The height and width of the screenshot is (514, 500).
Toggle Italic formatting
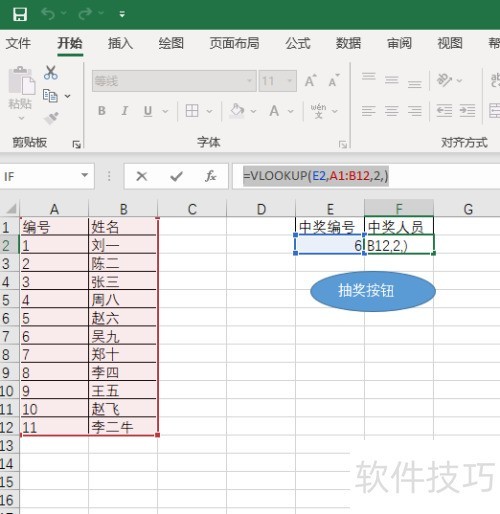125,111
